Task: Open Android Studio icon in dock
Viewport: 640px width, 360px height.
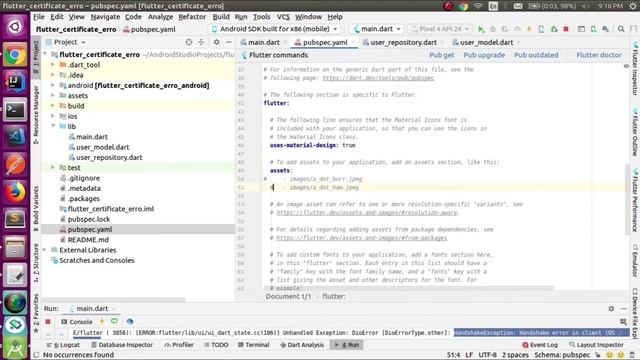Action: 15,349
